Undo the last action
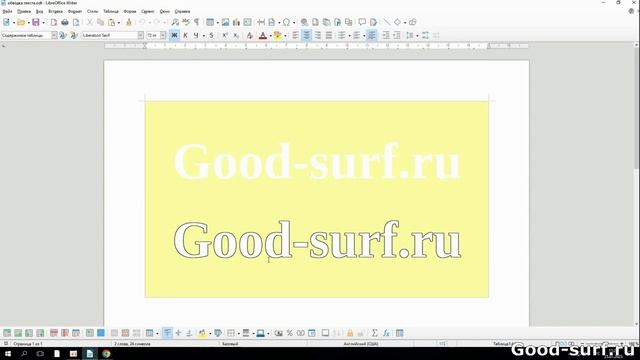The height and width of the screenshot is (360, 640). (x=142, y=22)
